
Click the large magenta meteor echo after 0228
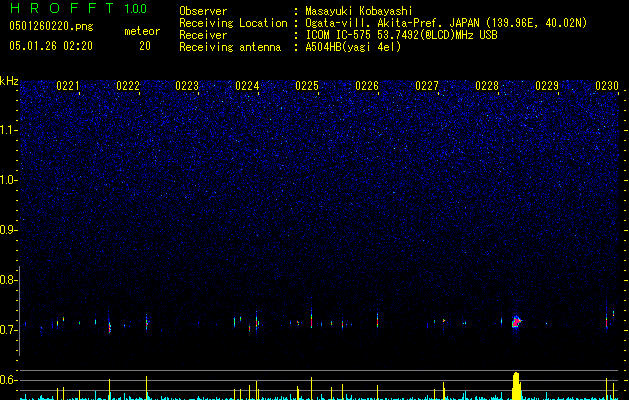(516, 321)
